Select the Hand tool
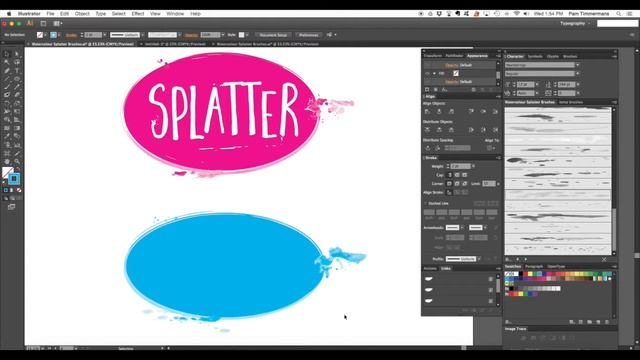The height and width of the screenshot is (360, 640). [x=7, y=162]
